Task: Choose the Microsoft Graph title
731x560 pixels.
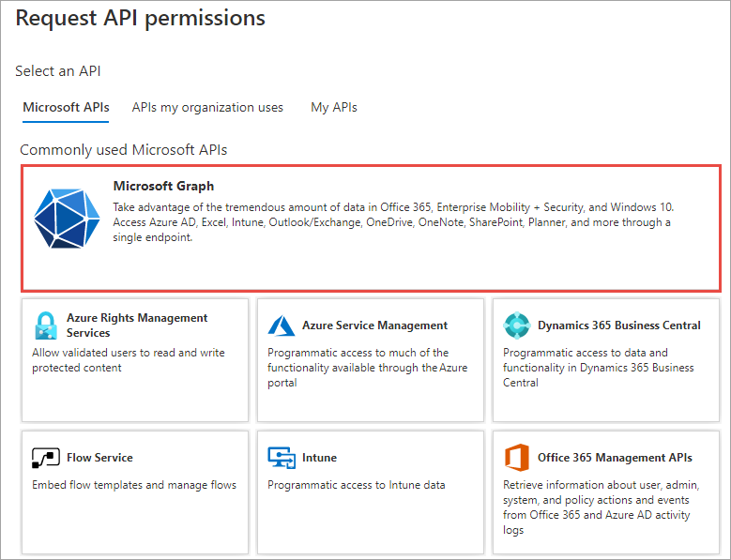Action: (x=163, y=186)
